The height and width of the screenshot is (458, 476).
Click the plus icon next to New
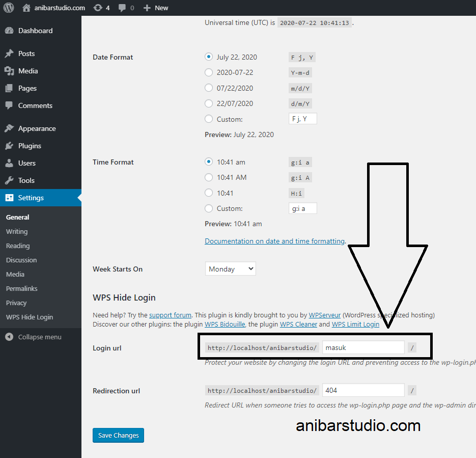coord(147,8)
